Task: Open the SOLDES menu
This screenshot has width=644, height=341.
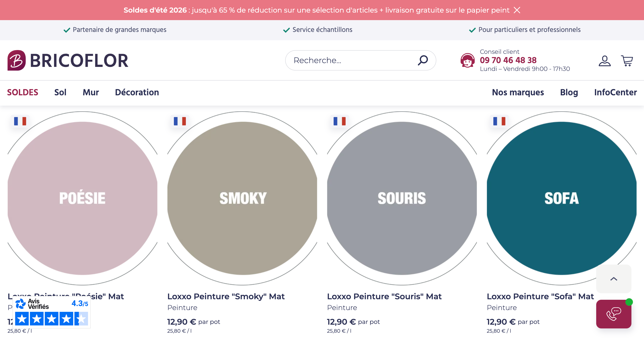Action: pyautogui.click(x=23, y=92)
